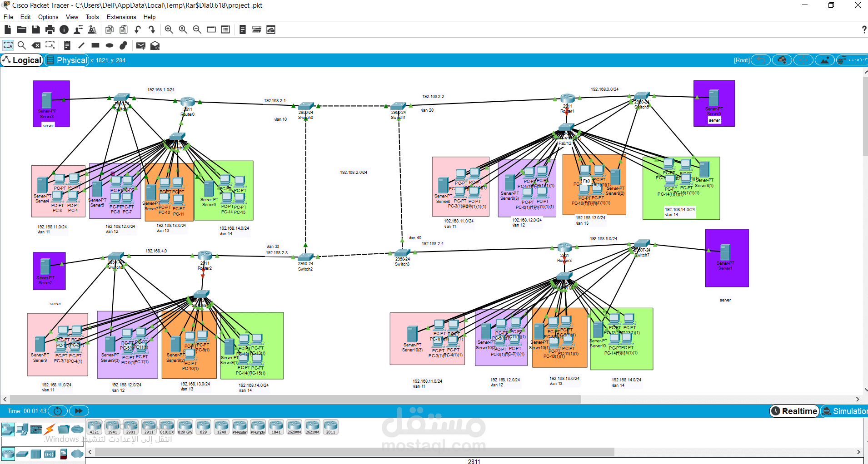Select the End Devices category
Image resolution: width=868 pixels, height=464 pixels.
tap(22, 429)
